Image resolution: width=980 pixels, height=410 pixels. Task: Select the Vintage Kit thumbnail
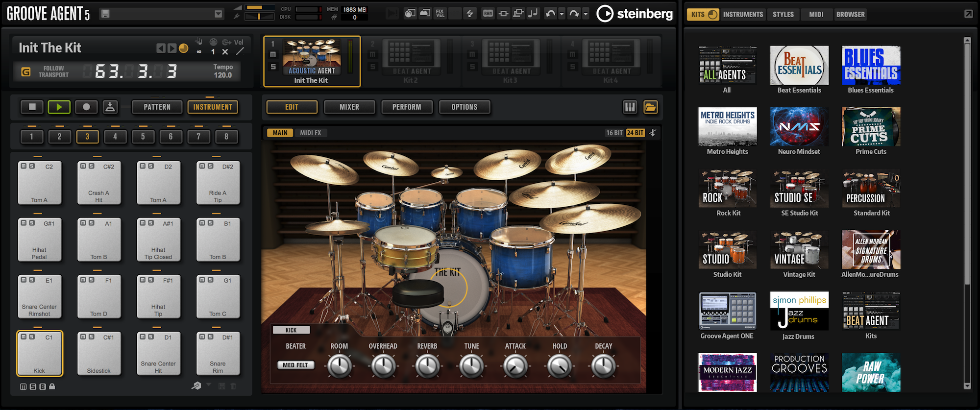(799, 250)
